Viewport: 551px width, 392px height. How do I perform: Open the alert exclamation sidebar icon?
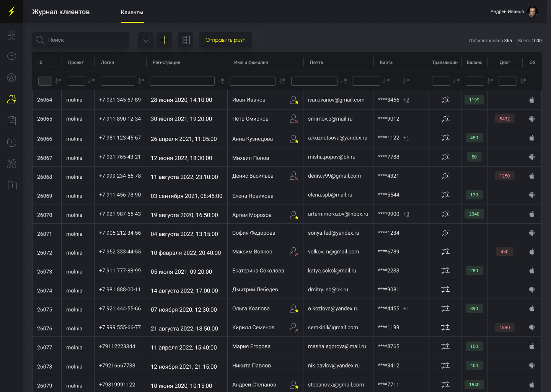coord(11,142)
